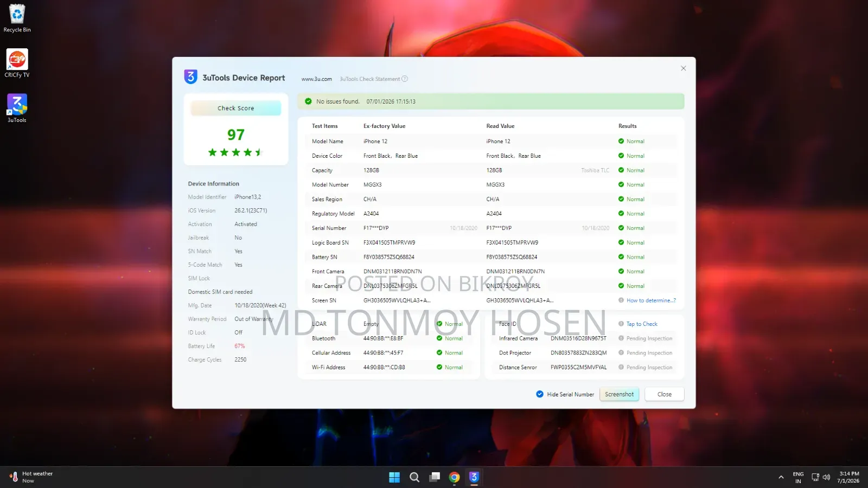This screenshot has height=488, width=868.
Task: Open the network status tray icon
Action: (x=815, y=477)
